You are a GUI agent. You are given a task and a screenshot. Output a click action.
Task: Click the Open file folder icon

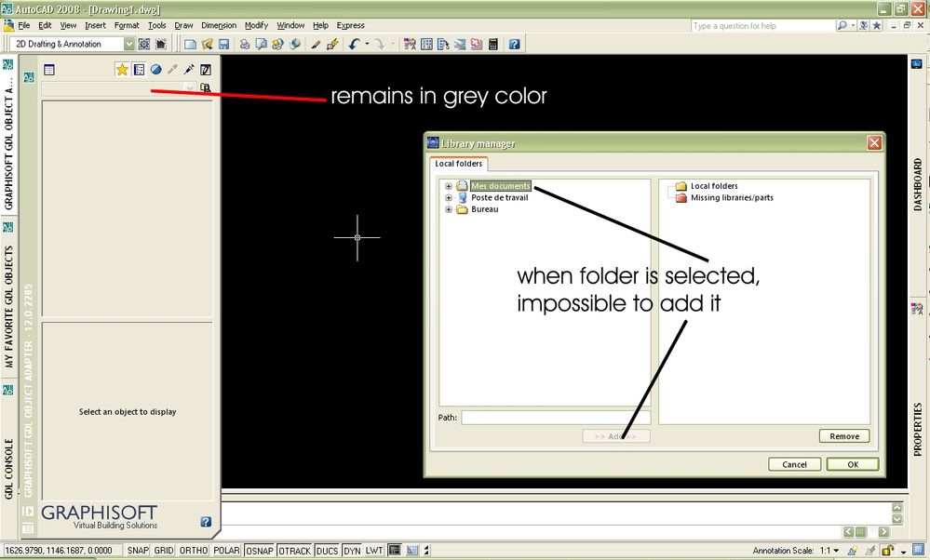207,44
